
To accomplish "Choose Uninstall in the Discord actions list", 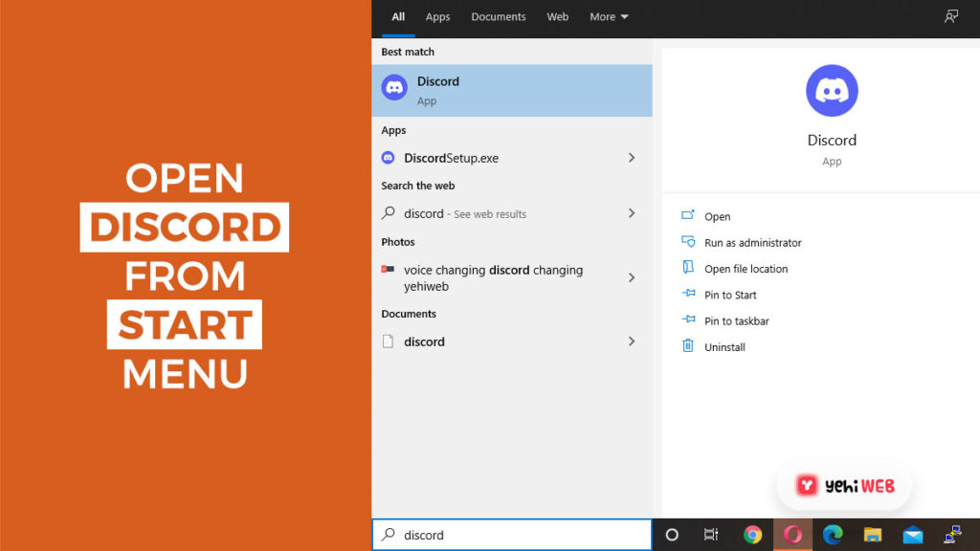I will [x=724, y=347].
